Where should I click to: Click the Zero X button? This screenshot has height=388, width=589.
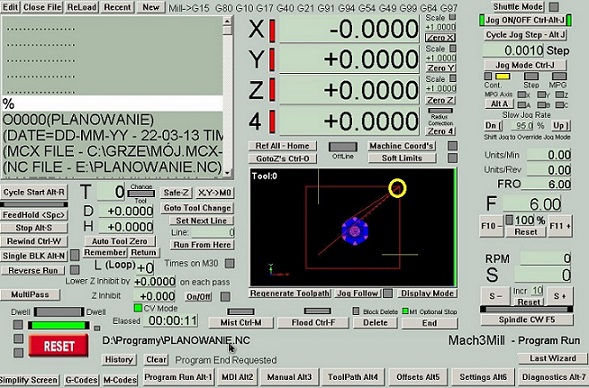(440, 38)
